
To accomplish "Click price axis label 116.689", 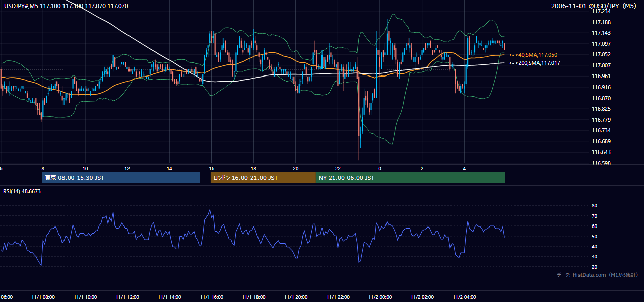I will [601, 141].
